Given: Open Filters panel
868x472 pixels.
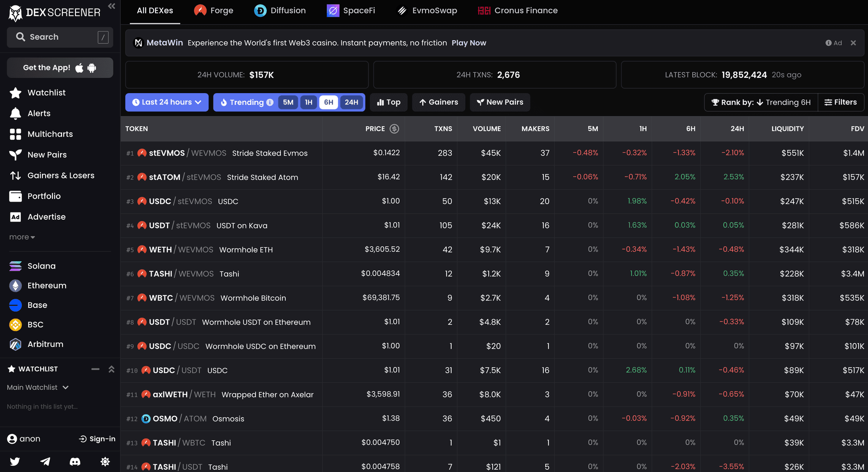Looking at the screenshot, I should pos(841,102).
